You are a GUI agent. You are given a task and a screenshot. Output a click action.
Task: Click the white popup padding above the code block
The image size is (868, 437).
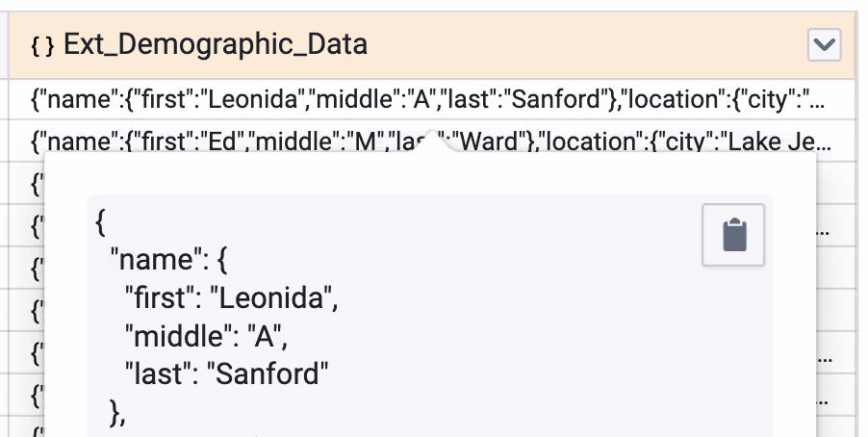pyautogui.click(x=430, y=173)
